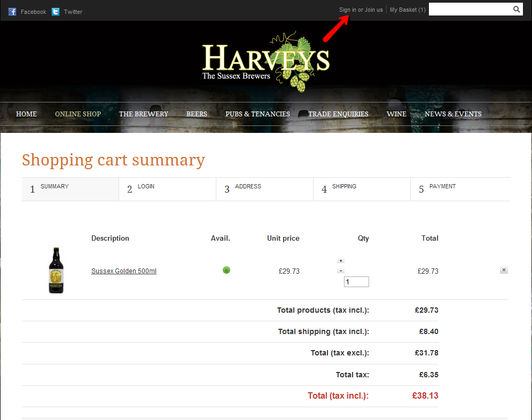Open the Facebook icon link
Image resolution: width=532 pixels, height=420 pixels.
[x=12, y=12]
